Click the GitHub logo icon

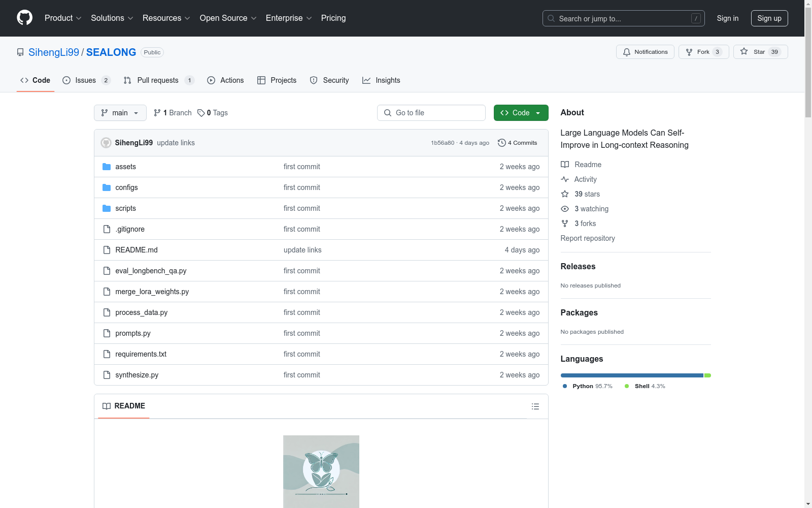24,18
